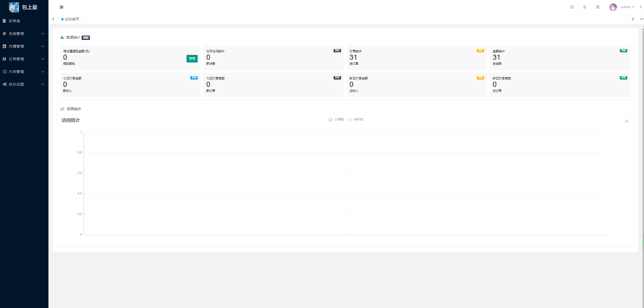Toggle fullscreen with the expand arrows icon
Viewport: 644px width, 308px height.
click(x=598, y=7)
